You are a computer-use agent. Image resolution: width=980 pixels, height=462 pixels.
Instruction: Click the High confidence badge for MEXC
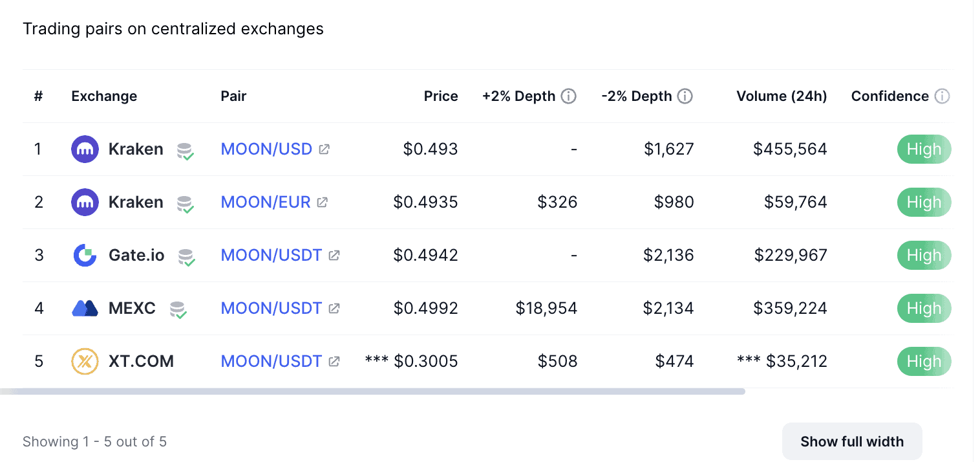pos(924,309)
